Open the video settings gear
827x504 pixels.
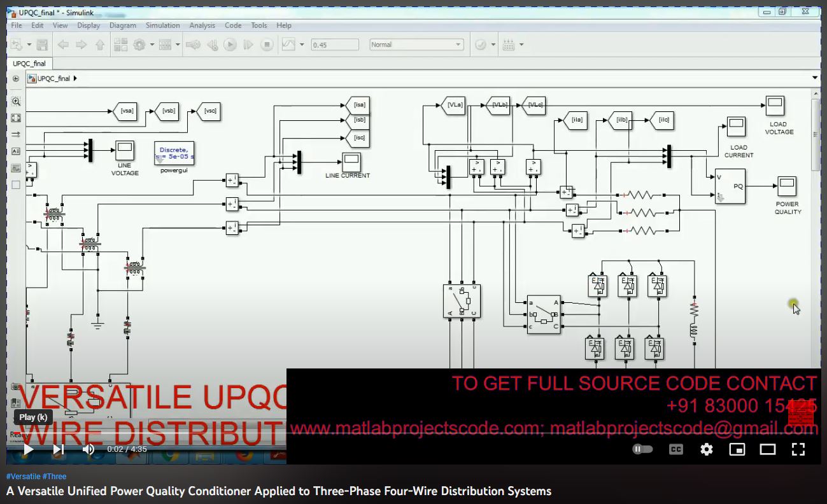[x=706, y=449]
